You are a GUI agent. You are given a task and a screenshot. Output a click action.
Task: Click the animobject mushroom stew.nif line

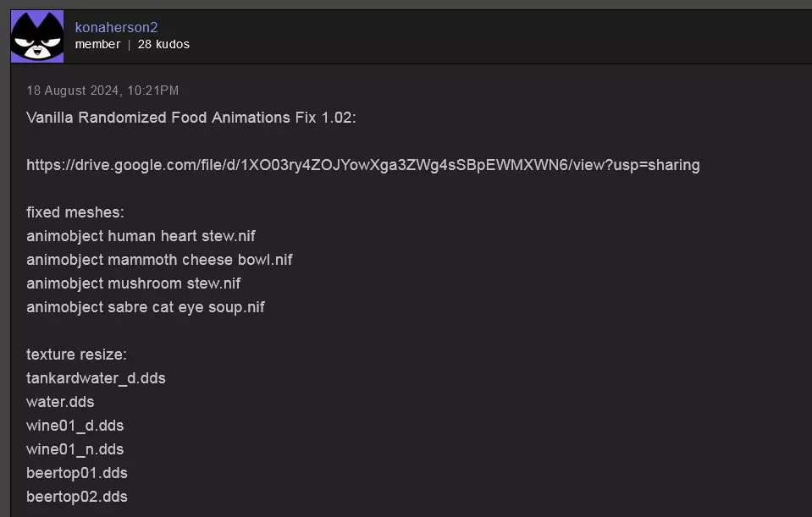tap(134, 283)
